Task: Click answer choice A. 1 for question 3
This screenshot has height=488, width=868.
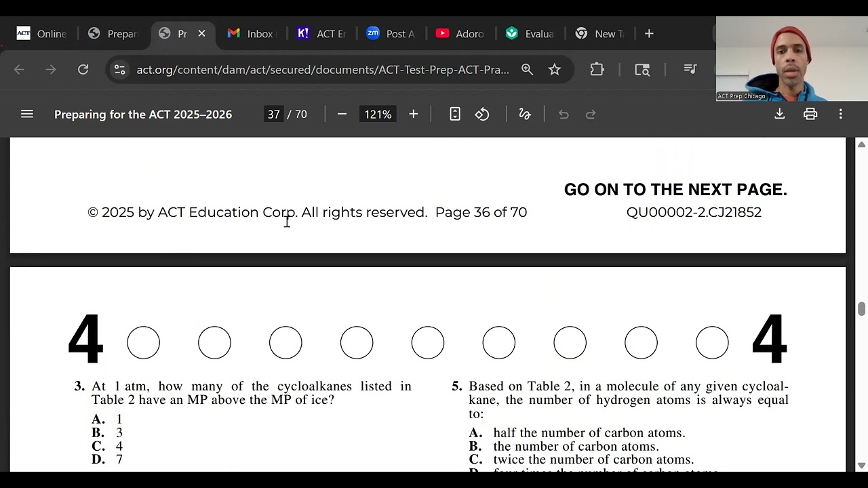Action: click(107, 420)
